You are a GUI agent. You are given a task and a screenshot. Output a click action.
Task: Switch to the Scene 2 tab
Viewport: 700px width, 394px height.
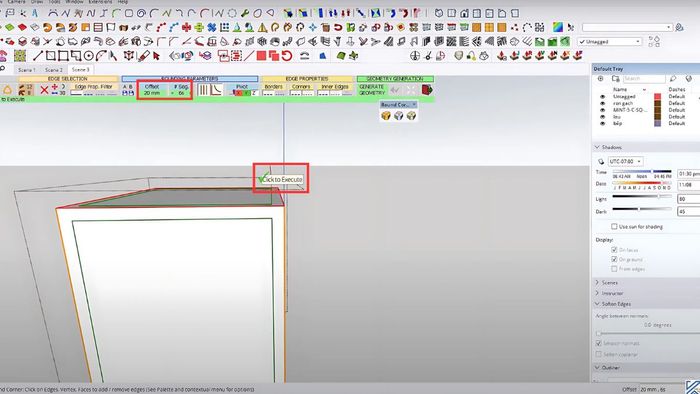pos(54,70)
